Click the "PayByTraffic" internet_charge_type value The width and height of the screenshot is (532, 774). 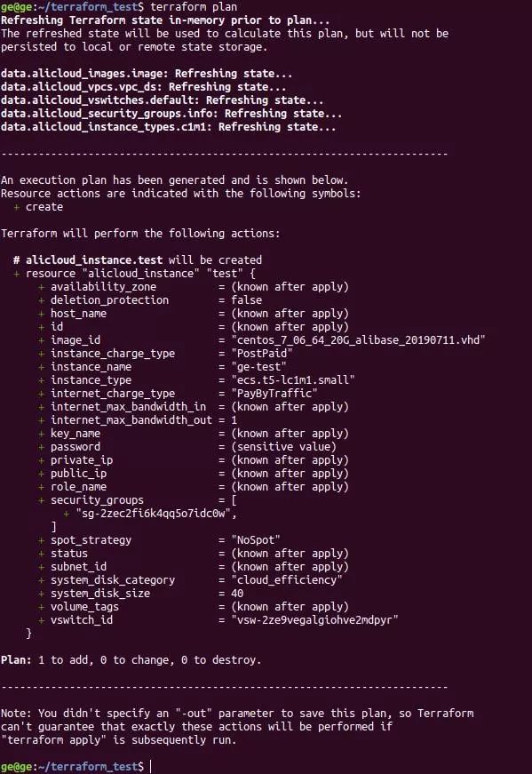click(274, 394)
